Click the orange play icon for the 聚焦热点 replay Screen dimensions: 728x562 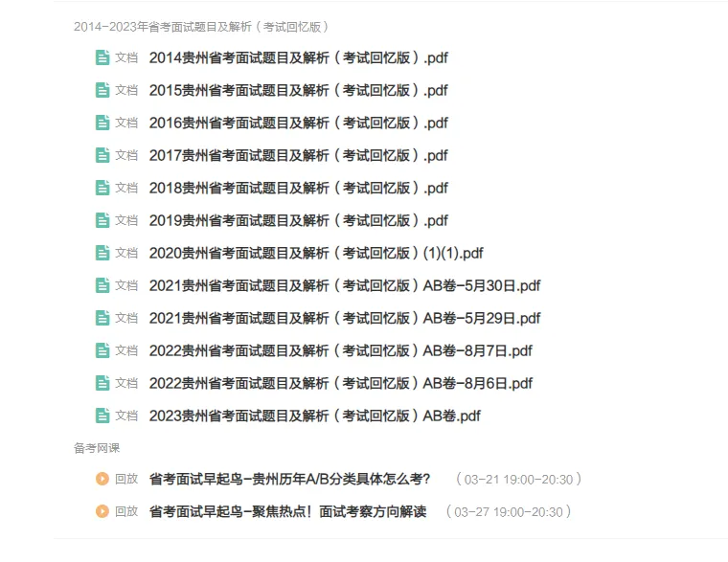pyautogui.click(x=102, y=511)
